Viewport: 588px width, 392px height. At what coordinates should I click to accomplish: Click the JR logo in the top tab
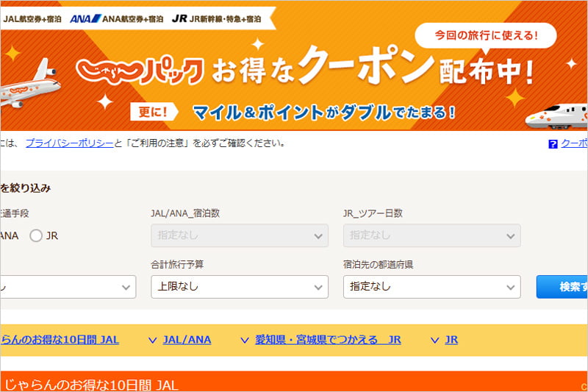[179, 18]
